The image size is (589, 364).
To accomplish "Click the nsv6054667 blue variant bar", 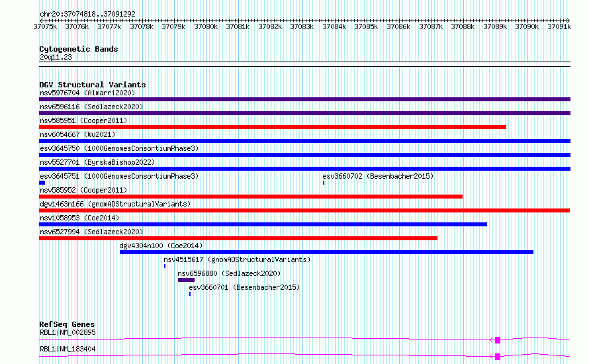I will 304,141.
